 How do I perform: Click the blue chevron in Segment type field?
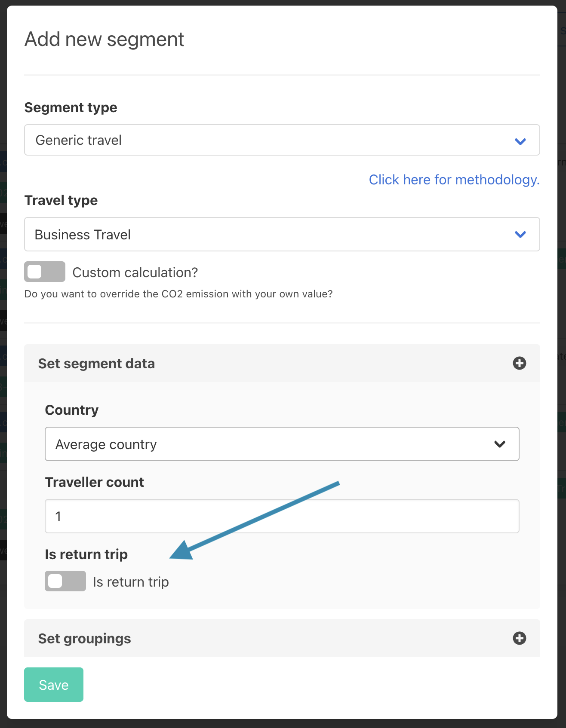[x=520, y=141]
